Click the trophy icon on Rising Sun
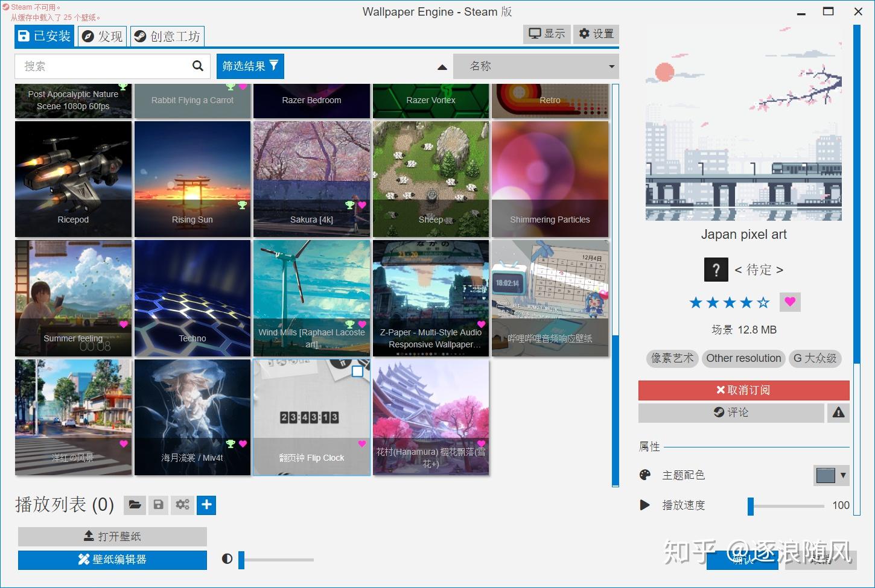 coord(243,205)
